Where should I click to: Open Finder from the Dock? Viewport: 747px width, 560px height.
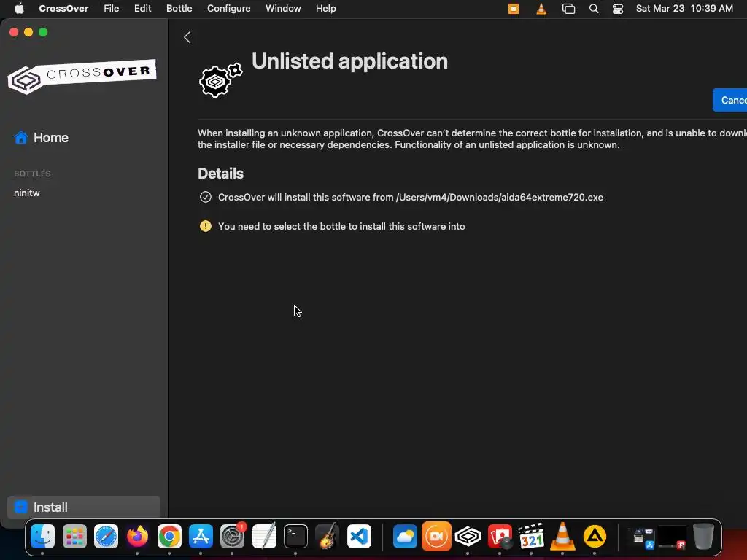42,537
